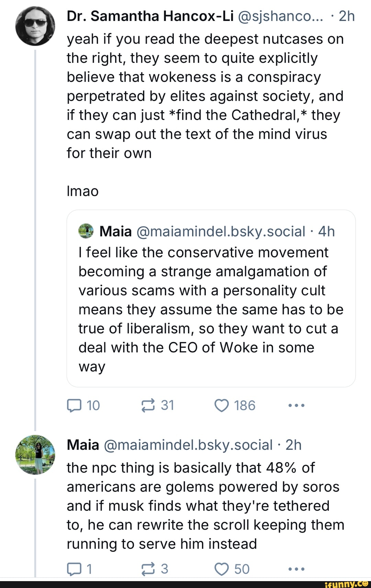The height and width of the screenshot is (588, 371).
Task: Open @maiamindel.bsky.social handle in quoted post
Action: click(221, 232)
